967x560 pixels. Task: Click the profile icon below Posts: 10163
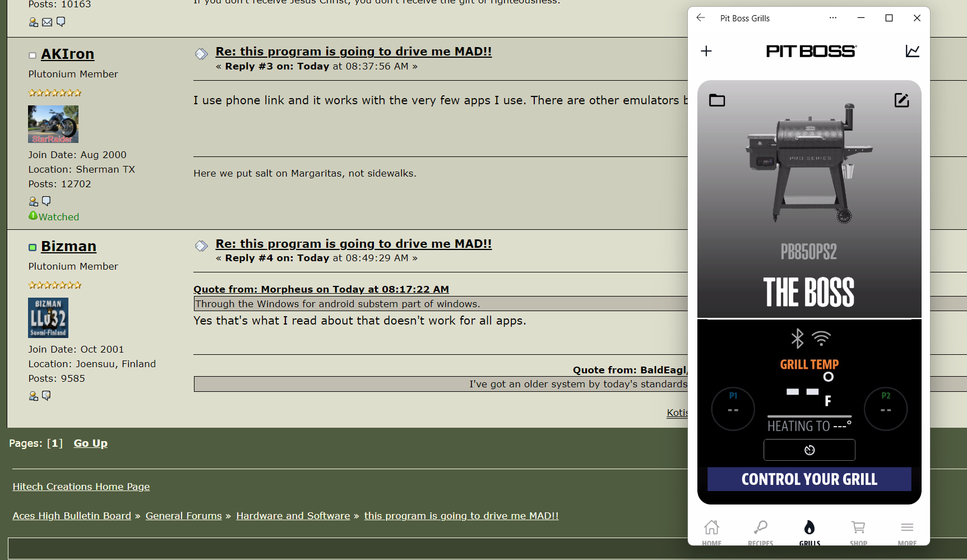click(34, 22)
